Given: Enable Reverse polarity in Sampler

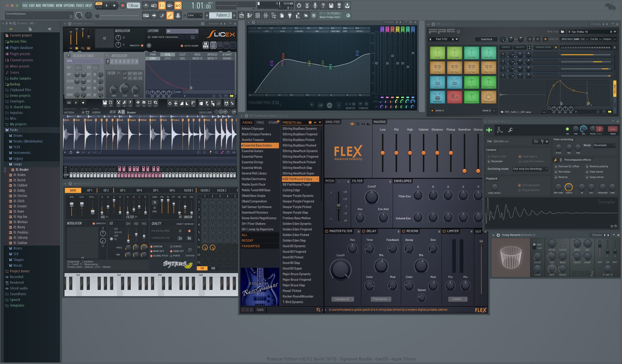Looking at the screenshot, I should [x=587, y=167].
